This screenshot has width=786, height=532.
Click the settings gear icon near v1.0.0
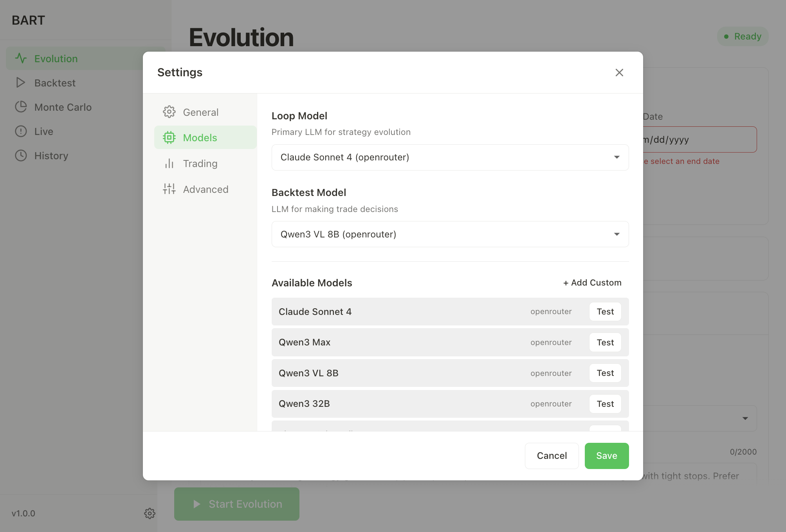coord(150,514)
